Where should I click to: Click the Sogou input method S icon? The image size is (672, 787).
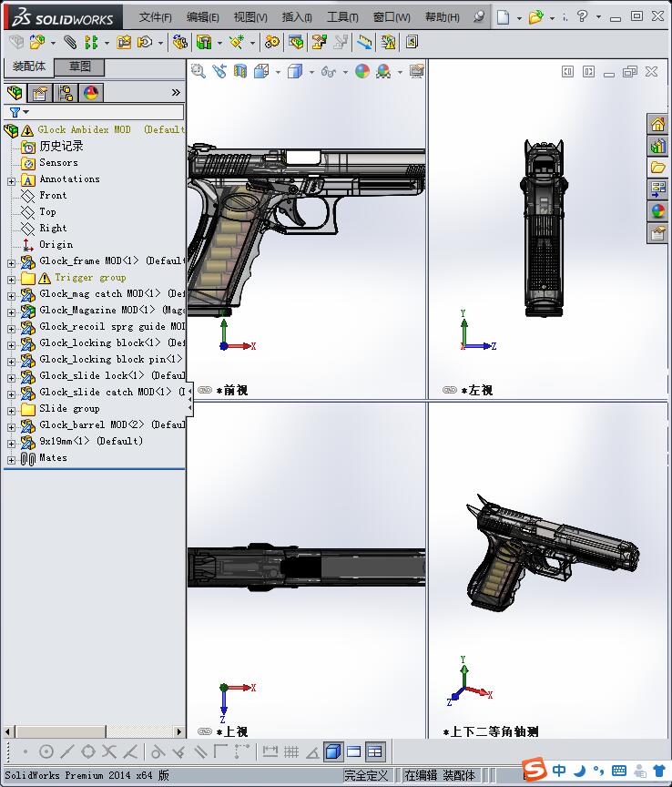coord(534,769)
